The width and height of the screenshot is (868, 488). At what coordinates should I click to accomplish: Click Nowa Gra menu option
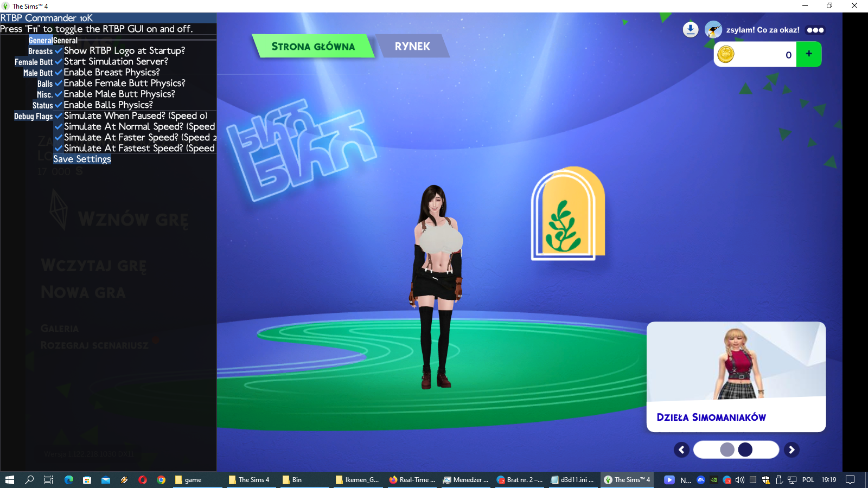tap(83, 293)
